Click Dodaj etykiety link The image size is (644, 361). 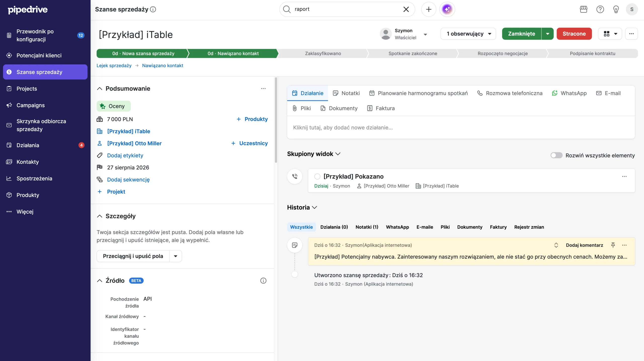point(125,155)
